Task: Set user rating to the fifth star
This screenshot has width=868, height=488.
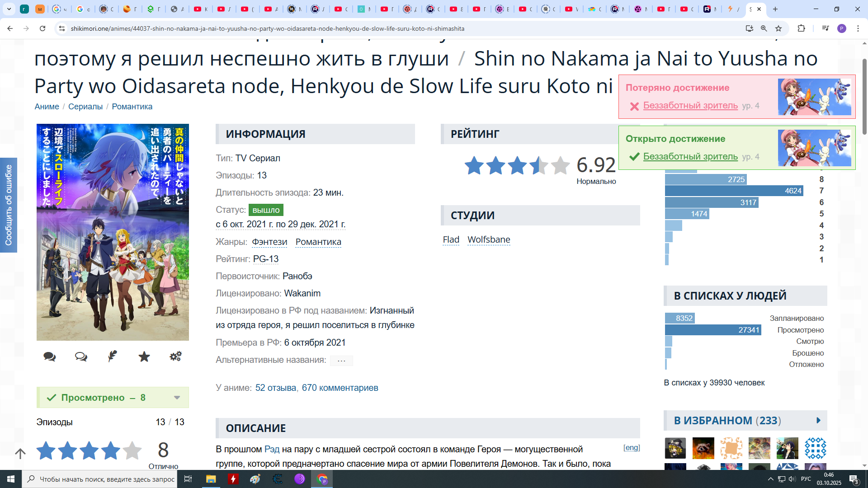Action: click(x=132, y=450)
